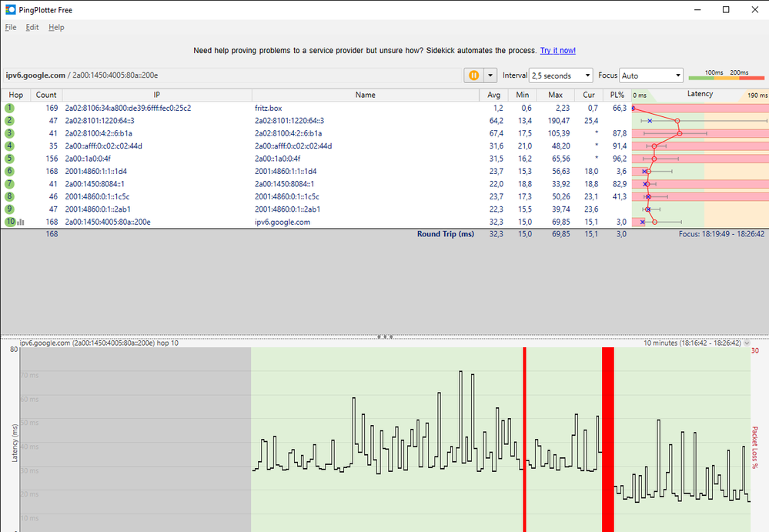Click the Min column header
Image resolution: width=769 pixels, height=532 pixels.
click(523, 95)
